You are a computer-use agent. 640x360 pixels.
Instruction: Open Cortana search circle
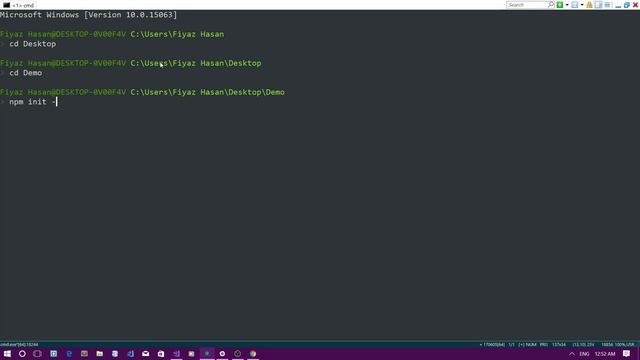click(22, 354)
